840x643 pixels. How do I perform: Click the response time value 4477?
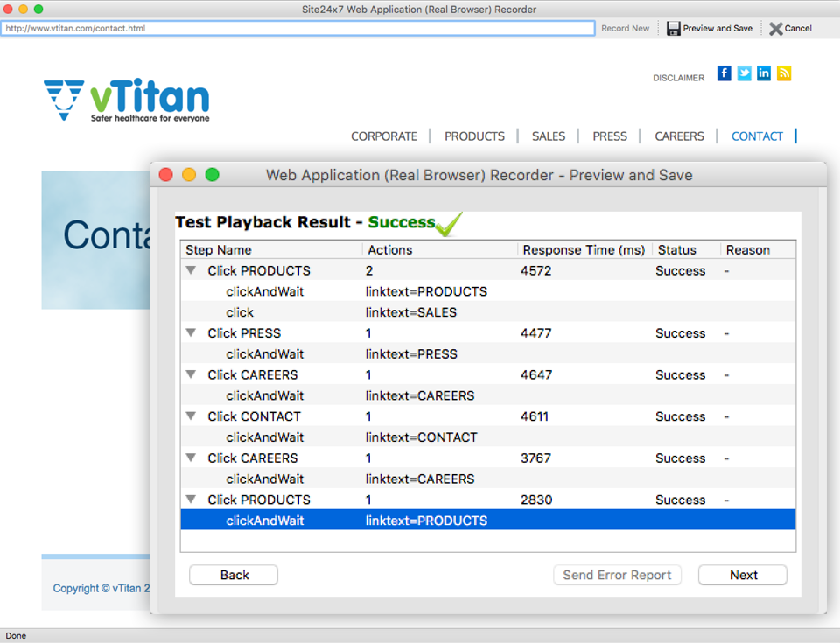pos(535,333)
